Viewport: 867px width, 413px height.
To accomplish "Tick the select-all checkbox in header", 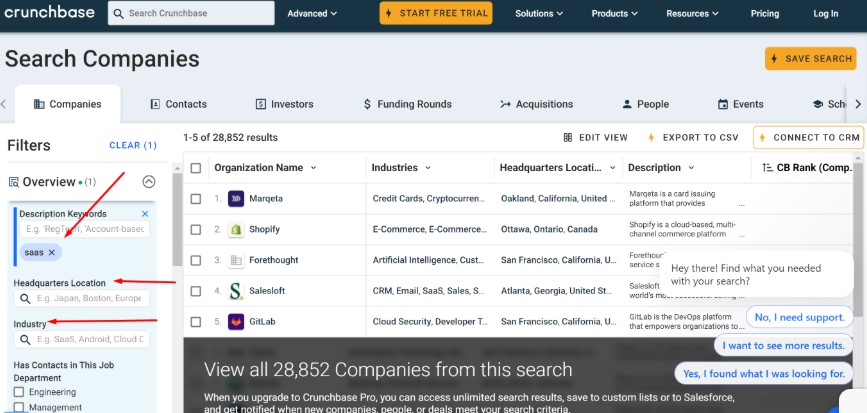I will point(196,168).
